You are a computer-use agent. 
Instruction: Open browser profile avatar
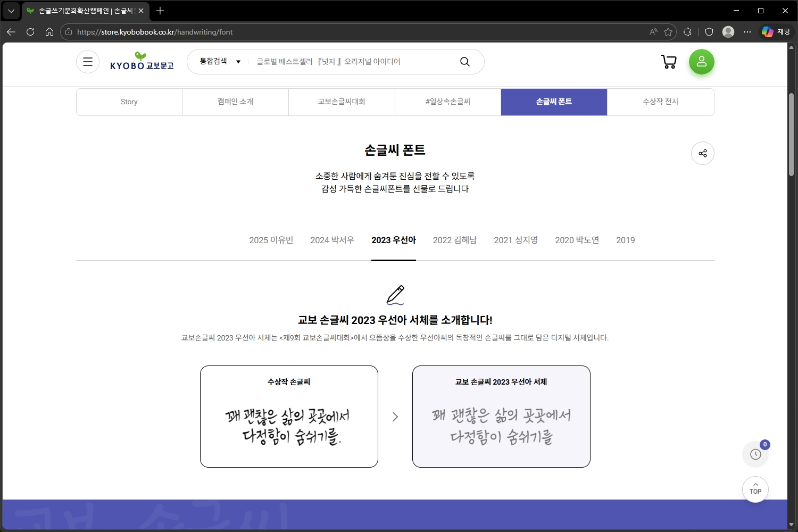[728, 32]
